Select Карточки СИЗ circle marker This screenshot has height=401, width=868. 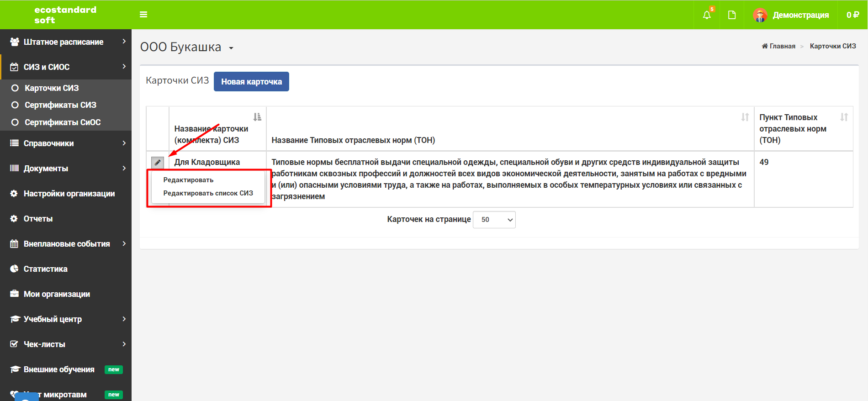pos(15,88)
